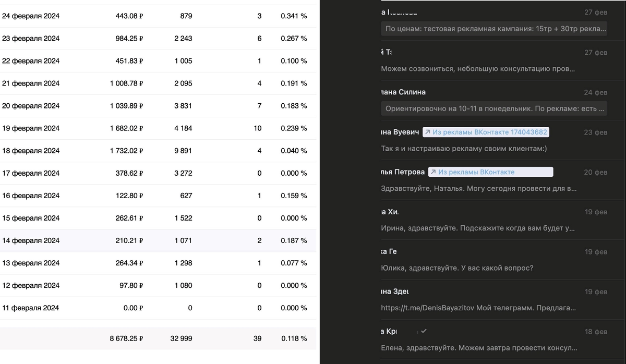The width and height of the screenshot is (626, 364).
Task: Click arrow icon in ad tag 174043682
Action: pos(428,132)
